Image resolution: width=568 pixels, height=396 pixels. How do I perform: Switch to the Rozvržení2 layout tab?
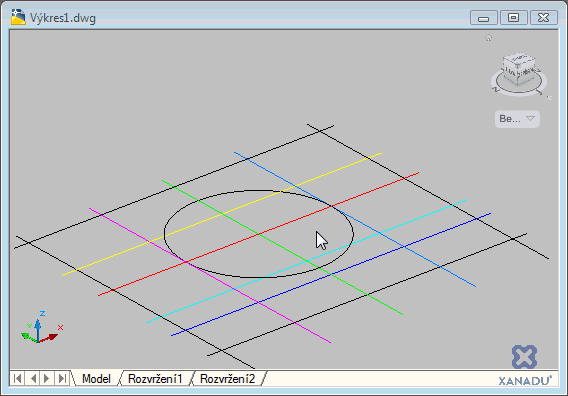click(227, 379)
